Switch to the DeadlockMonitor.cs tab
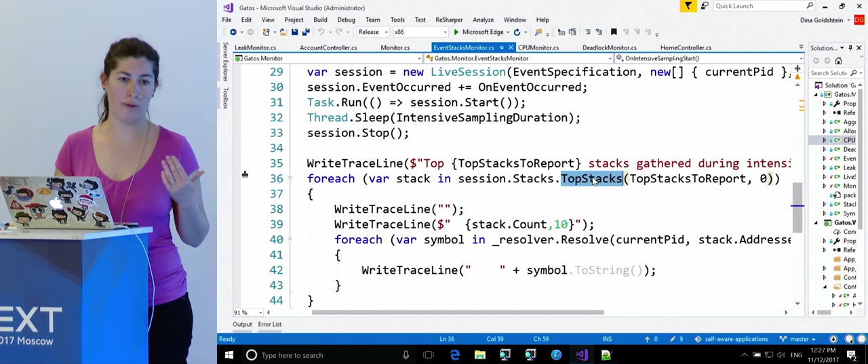The height and width of the screenshot is (364, 868). click(x=609, y=47)
